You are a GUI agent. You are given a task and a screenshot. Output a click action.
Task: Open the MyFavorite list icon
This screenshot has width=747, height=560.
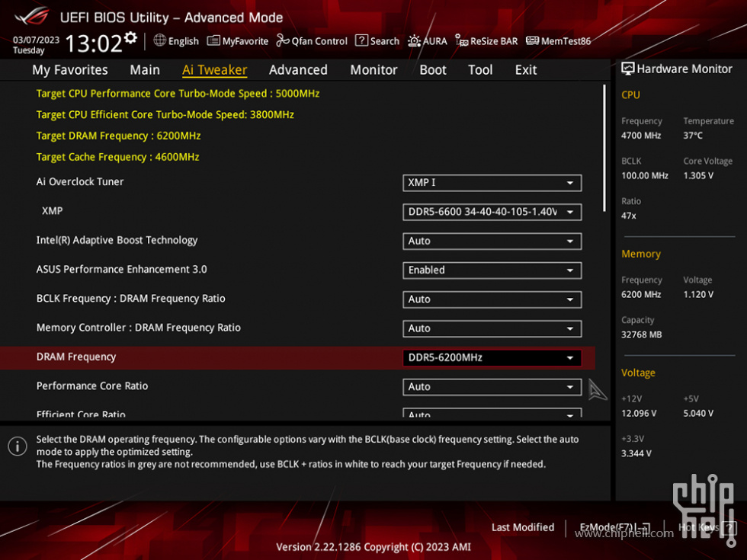[213, 40]
